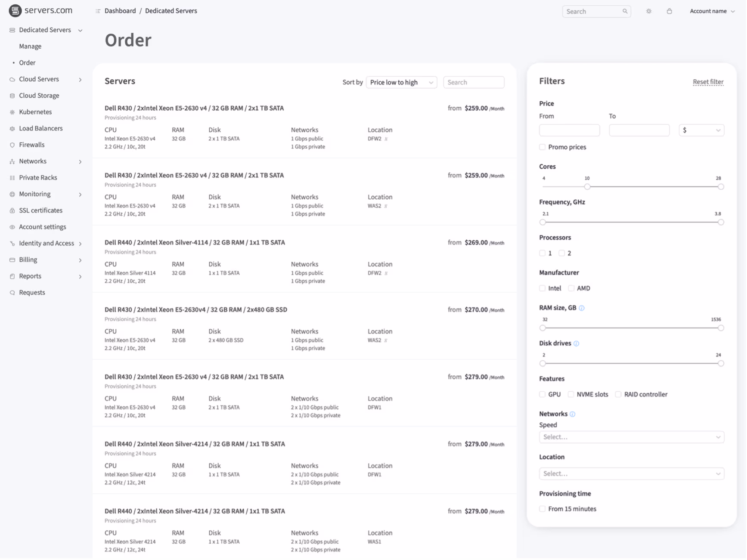
Task: Go to Kubernetes menu item
Action: 35,112
